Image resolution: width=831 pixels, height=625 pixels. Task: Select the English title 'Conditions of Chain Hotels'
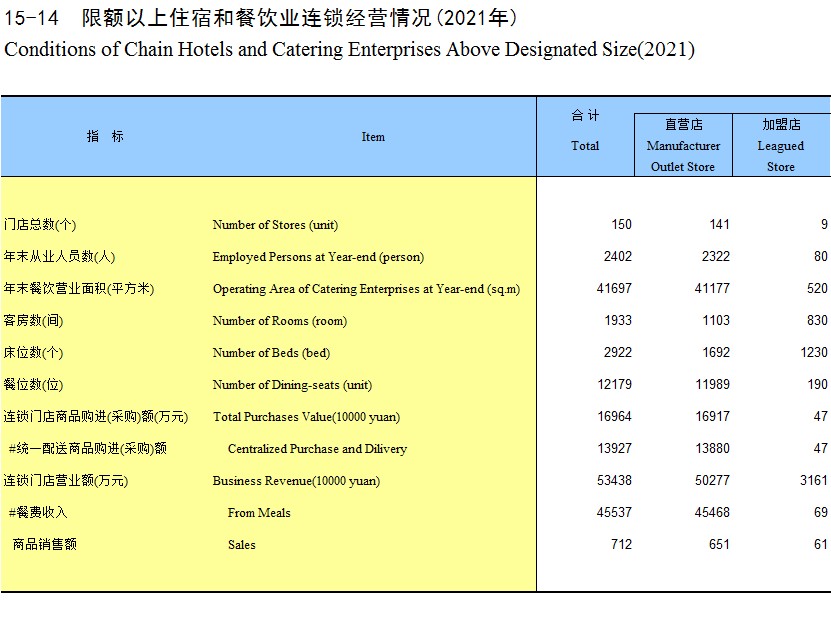coord(349,49)
